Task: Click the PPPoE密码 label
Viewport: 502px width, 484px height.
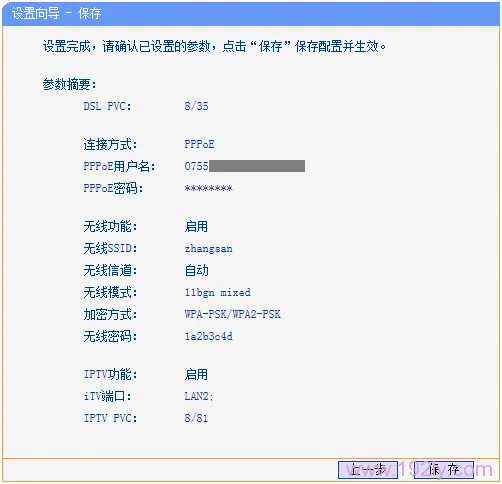Action: (113, 188)
